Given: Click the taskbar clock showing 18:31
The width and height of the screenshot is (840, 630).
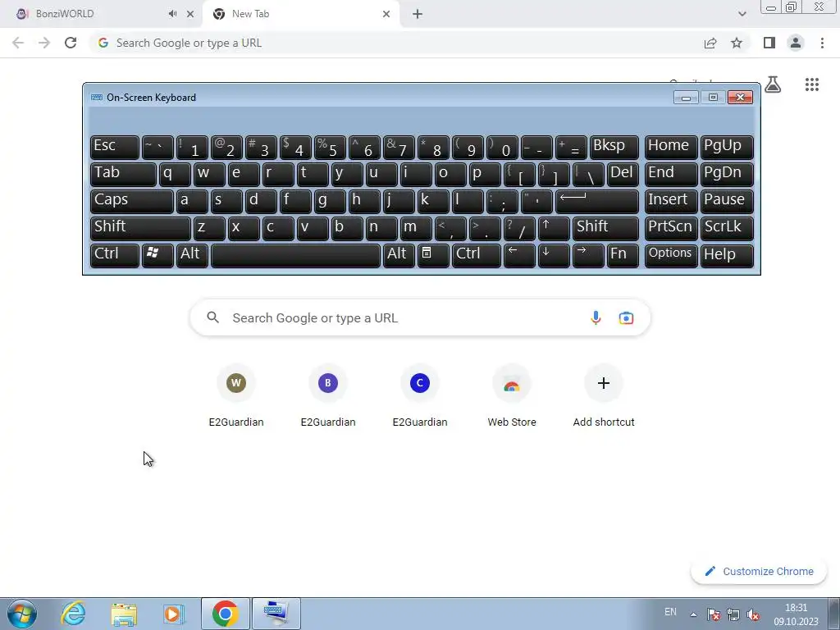Looking at the screenshot, I should point(796,614).
